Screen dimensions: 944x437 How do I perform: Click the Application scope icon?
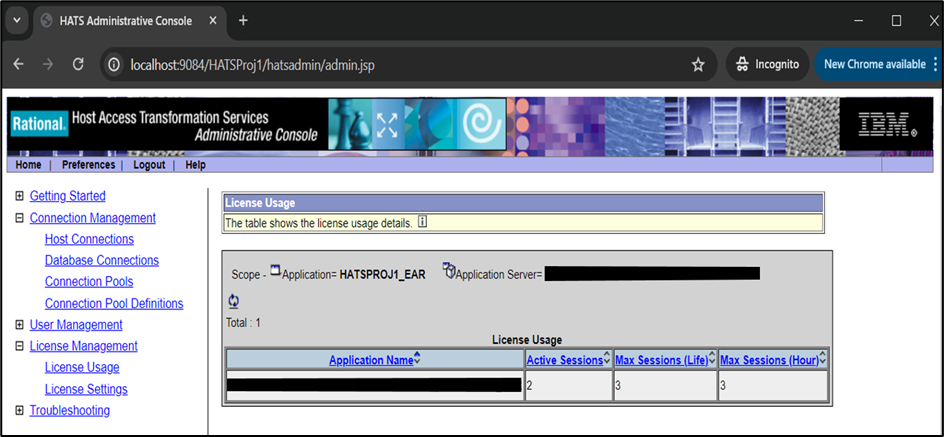coord(275,270)
